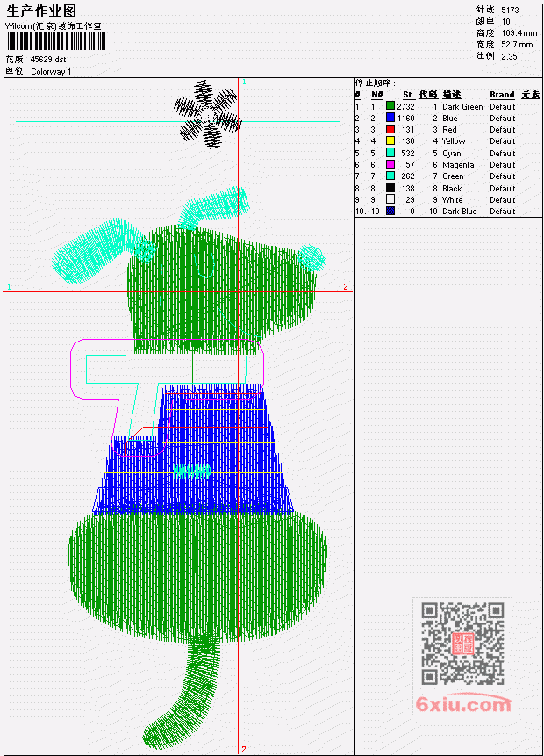Click the stitch count '532' for Cyan
Image resolution: width=544 pixels, height=756 pixels.
(x=408, y=154)
